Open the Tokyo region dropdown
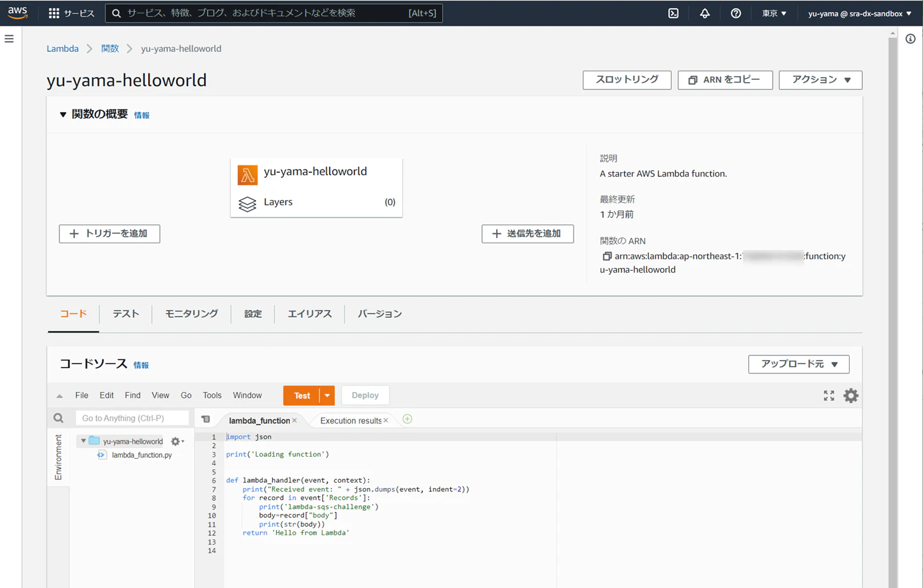The image size is (923, 588). click(x=774, y=13)
